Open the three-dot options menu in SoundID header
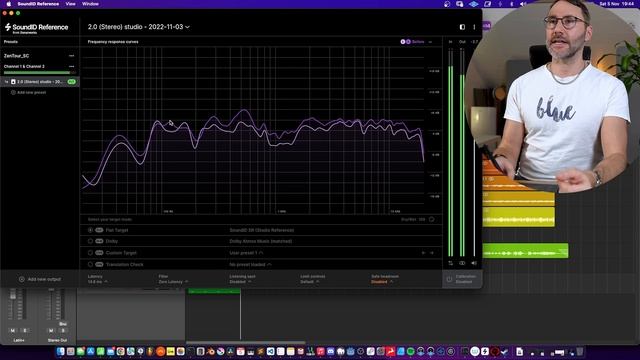This screenshot has width=640, height=360. point(474,27)
